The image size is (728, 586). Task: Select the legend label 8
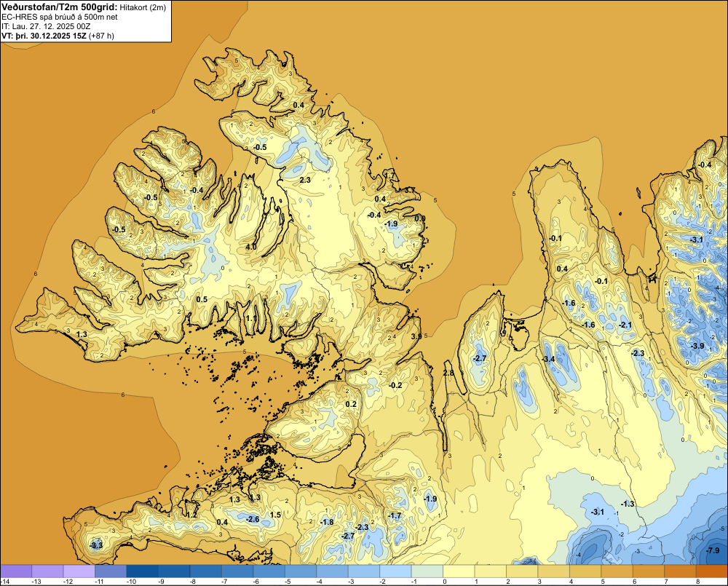(698, 582)
